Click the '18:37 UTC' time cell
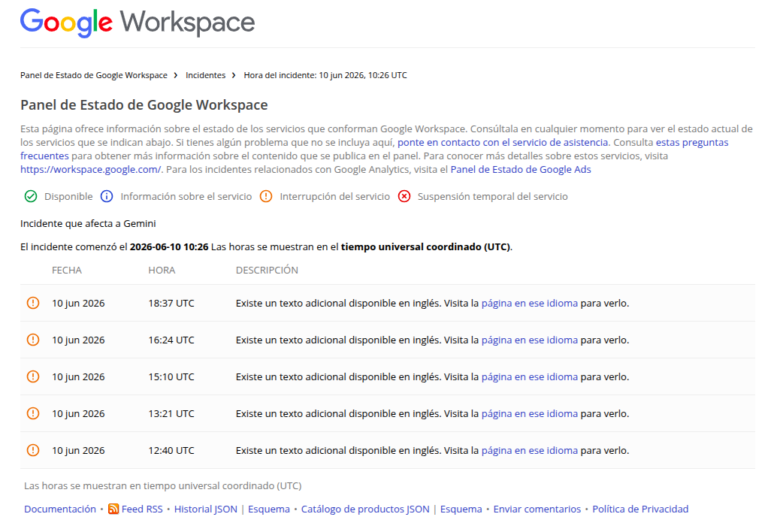780x532 pixels. [171, 304]
